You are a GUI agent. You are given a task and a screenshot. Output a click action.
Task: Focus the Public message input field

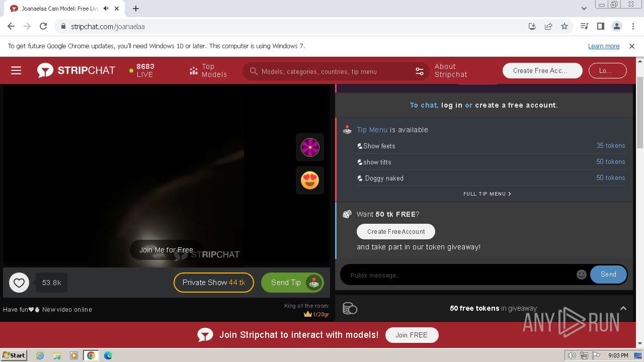[460, 275]
